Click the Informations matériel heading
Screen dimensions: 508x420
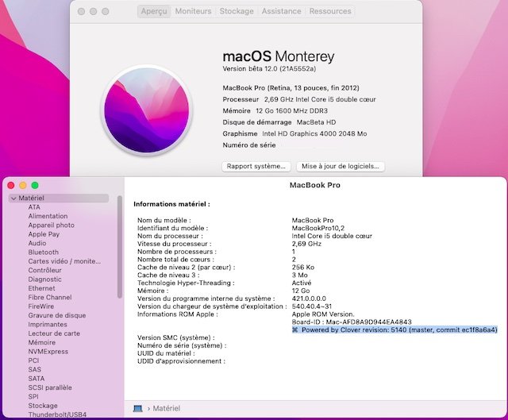(171, 204)
